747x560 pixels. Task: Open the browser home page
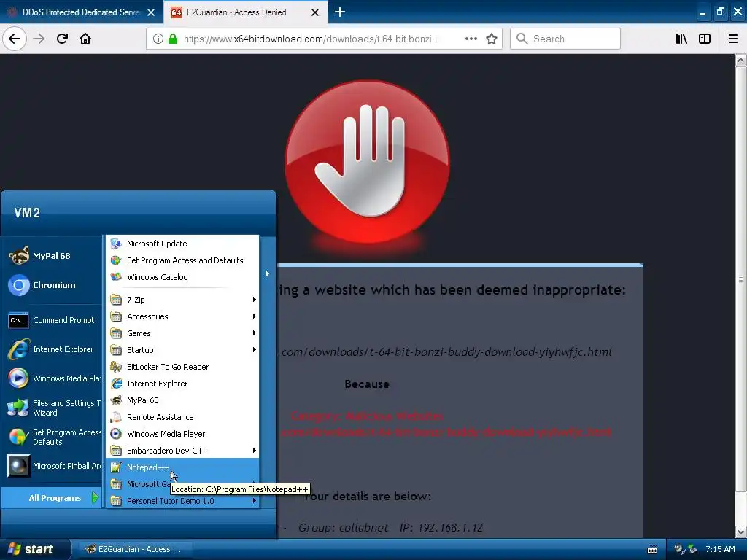85,39
